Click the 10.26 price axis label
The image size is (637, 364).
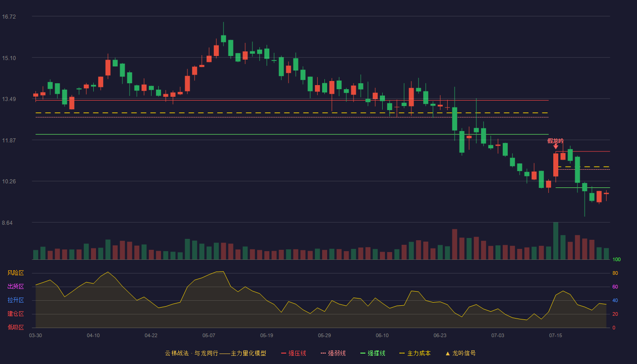click(x=9, y=182)
